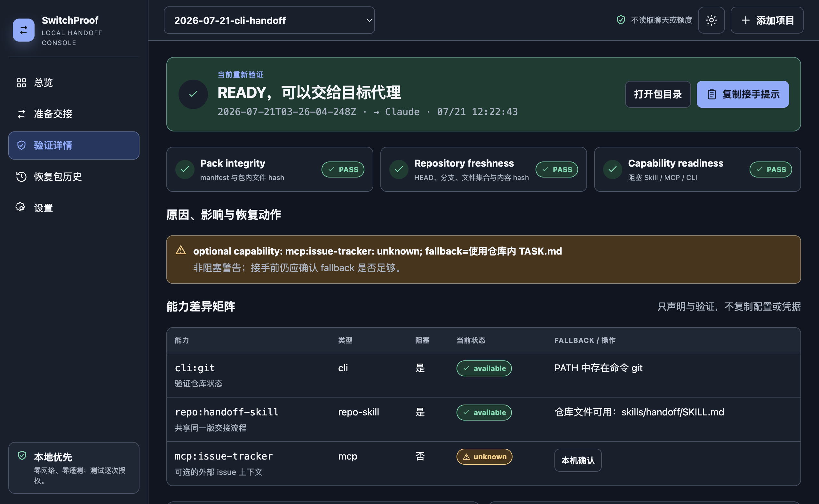Click the swap-arrows icon beside 准备交接

21,114
